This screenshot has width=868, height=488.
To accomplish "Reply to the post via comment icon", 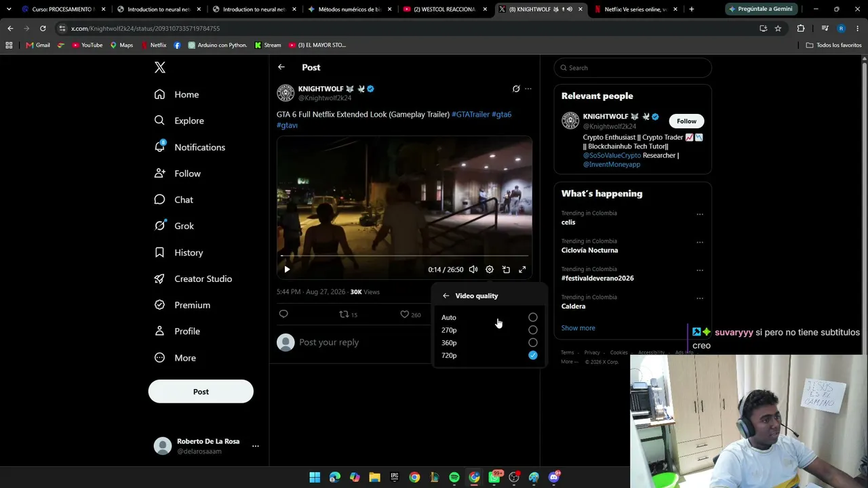I will [x=283, y=314].
